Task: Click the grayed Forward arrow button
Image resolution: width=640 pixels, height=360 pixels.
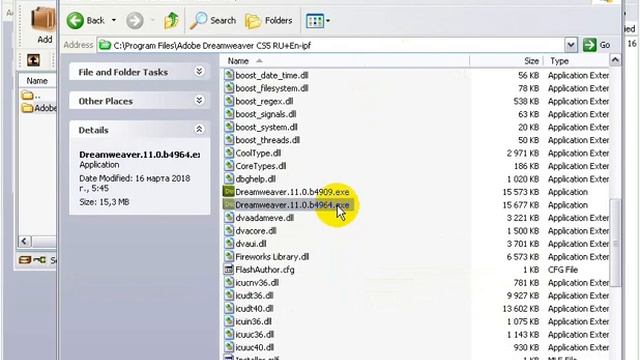Action: click(x=135, y=20)
